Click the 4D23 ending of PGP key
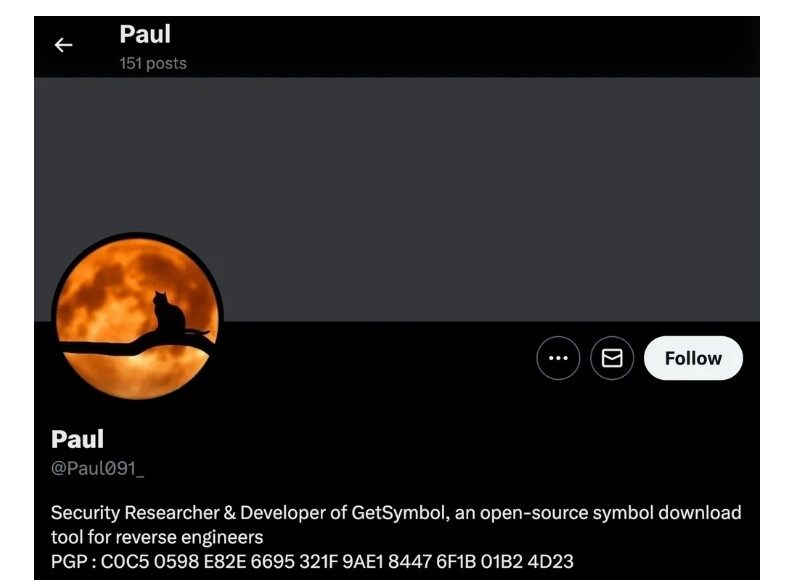Image resolution: width=799 pixels, height=580 pixels. (x=550, y=562)
